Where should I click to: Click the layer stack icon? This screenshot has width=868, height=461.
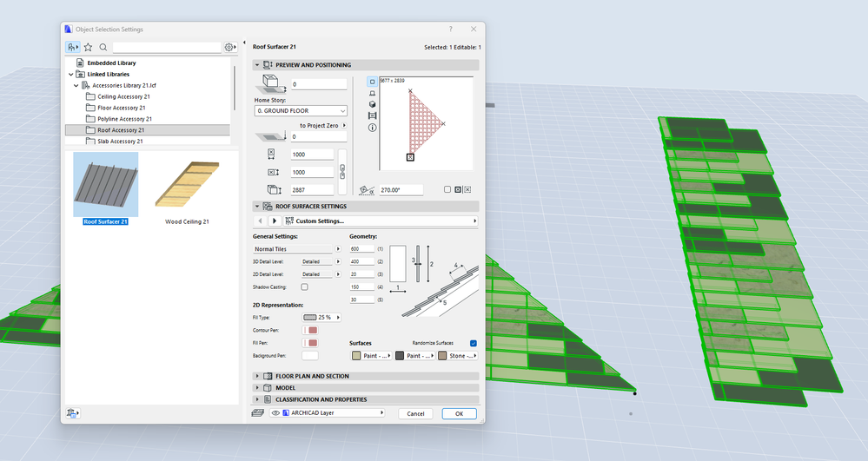[257, 413]
